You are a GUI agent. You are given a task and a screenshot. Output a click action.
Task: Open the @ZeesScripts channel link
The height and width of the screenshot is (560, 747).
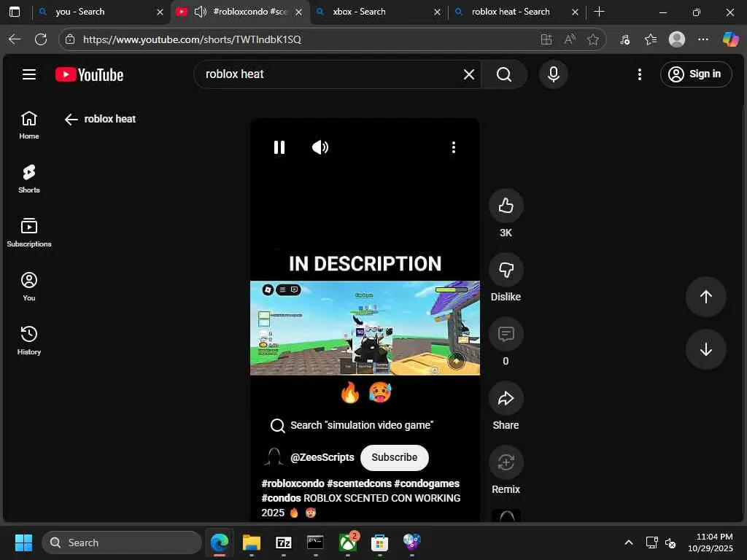322,458
